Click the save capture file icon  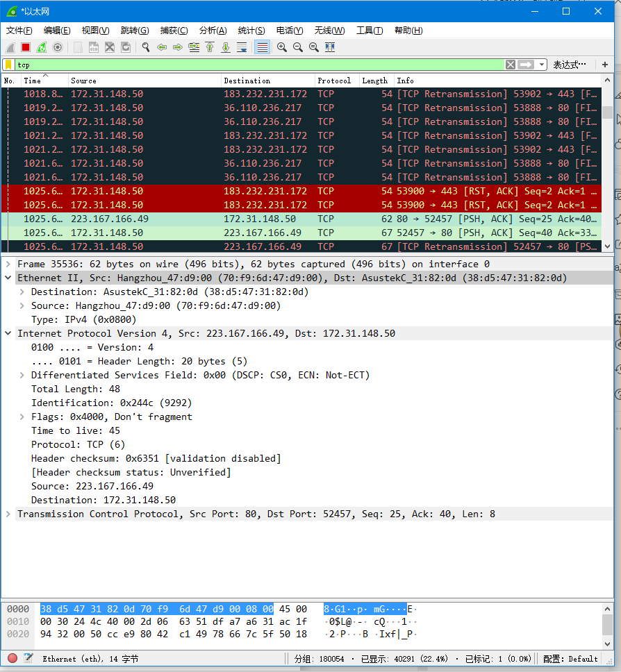[x=94, y=48]
